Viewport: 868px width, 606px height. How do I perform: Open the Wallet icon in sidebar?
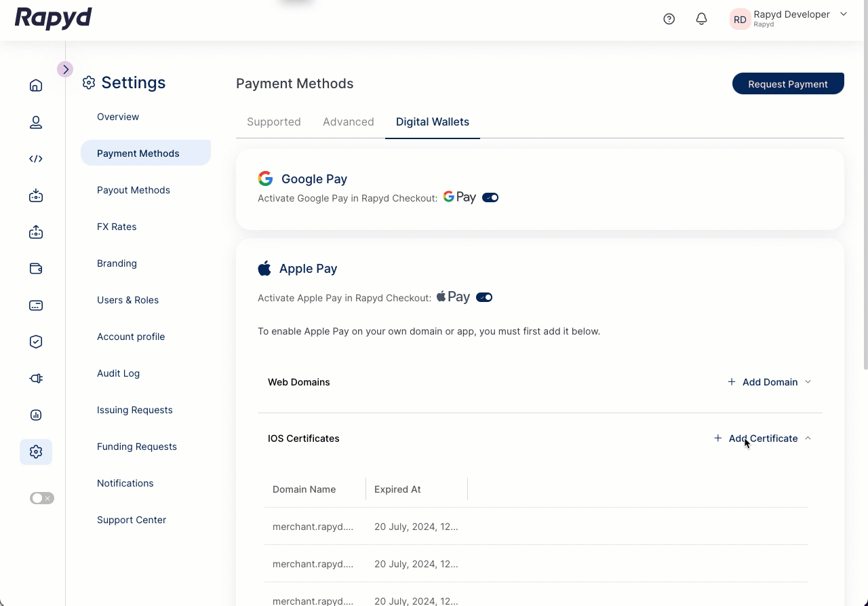(x=36, y=269)
